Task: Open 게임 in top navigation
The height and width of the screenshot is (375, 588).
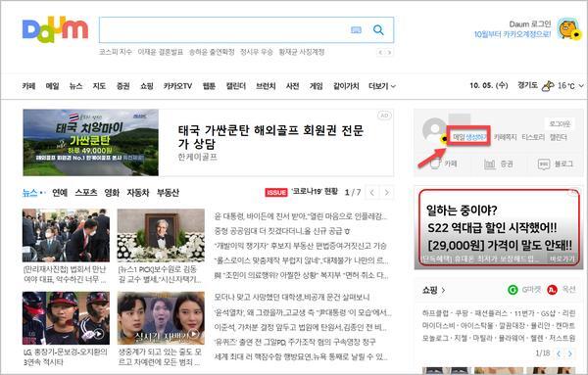Action: [317, 86]
